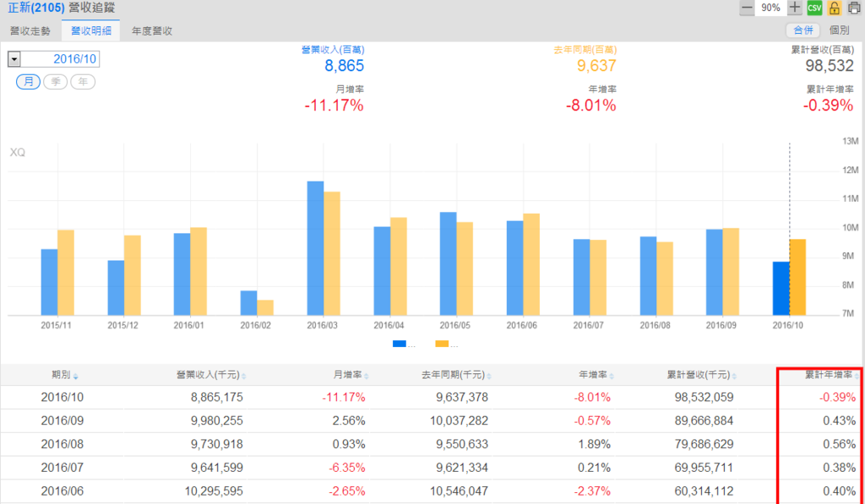Screen dimensions: 865x504
Task: Click the 2016/08 row period cell
Action: pos(62,444)
